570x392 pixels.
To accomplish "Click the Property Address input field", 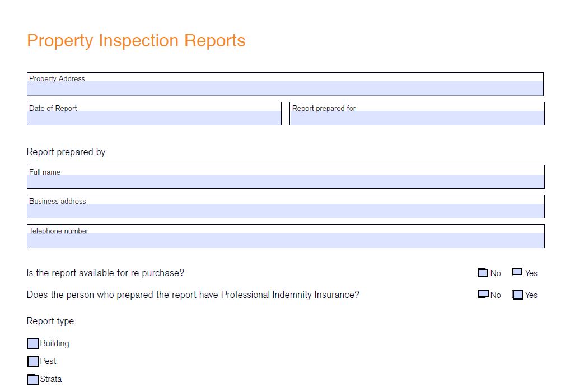I will point(285,88).
